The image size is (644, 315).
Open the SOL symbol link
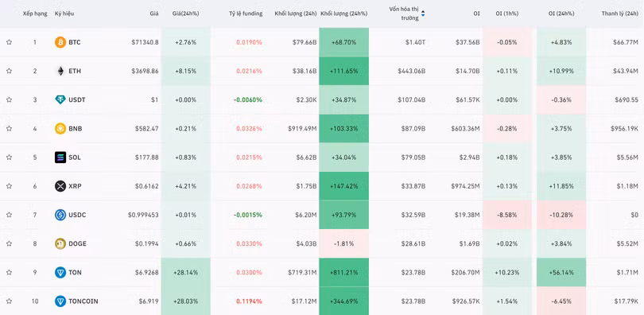pos(75,157)
